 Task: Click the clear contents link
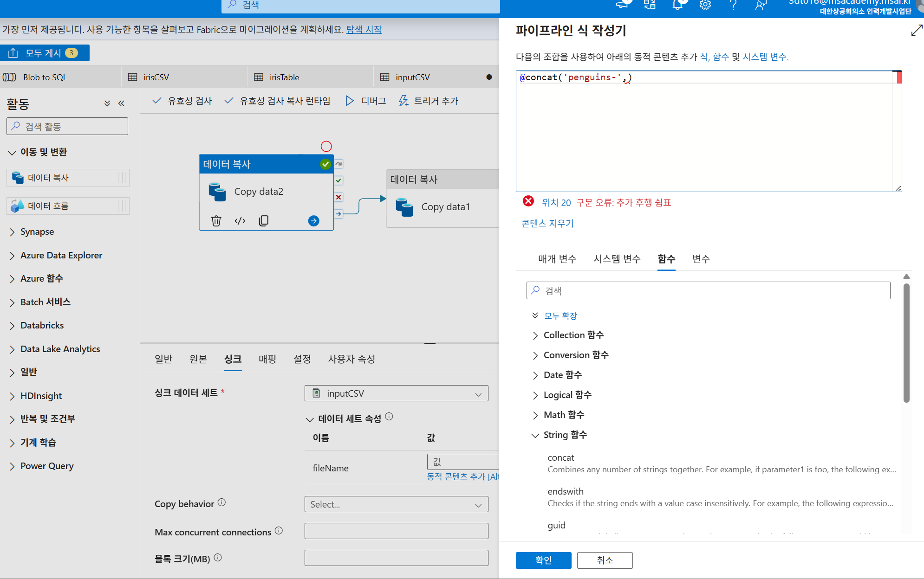pos(547,223)
